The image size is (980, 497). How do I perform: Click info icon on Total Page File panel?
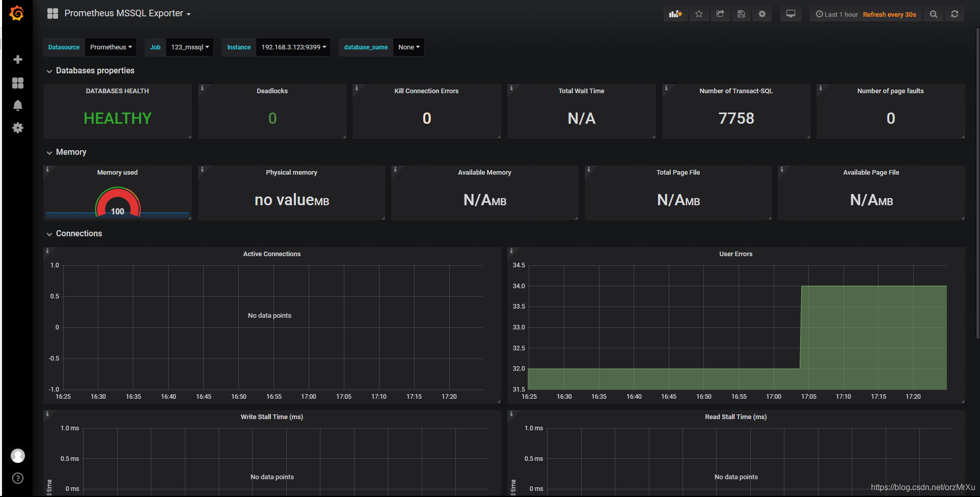click(589, 170)
